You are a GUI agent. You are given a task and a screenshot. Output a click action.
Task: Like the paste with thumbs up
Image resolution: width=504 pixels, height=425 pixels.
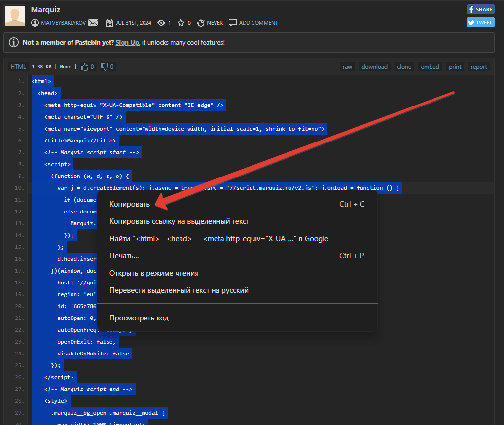click(87, 67)
